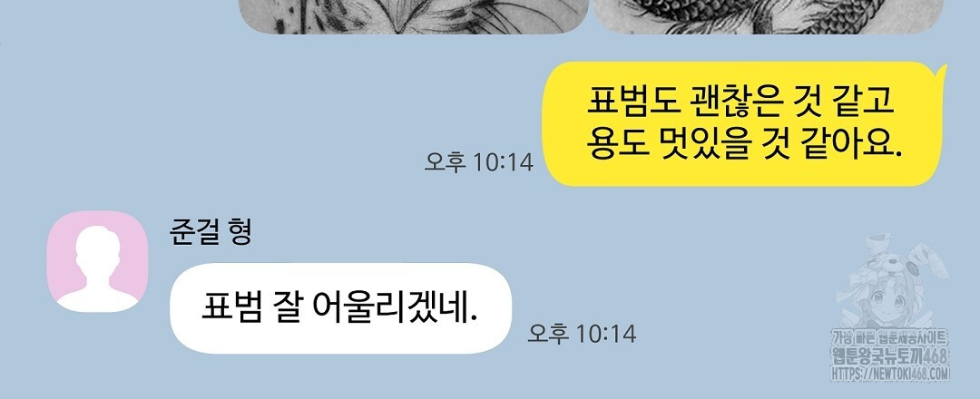This screenshot has width=980, height=399.
Task: Click the word 괜찮은 in the yellow bubble
Action: 732,103
